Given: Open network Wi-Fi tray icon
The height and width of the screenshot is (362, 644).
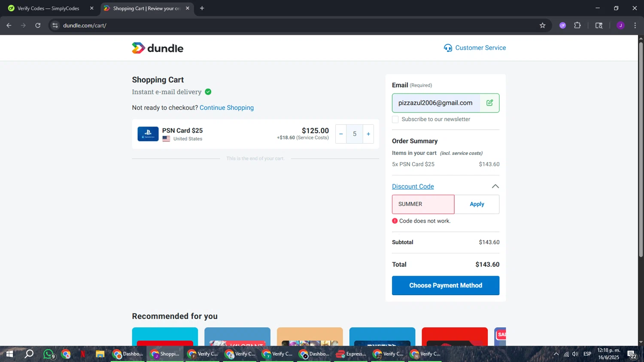Looking at the screenshot, I should pyautogui.click(x=566, y=354).
